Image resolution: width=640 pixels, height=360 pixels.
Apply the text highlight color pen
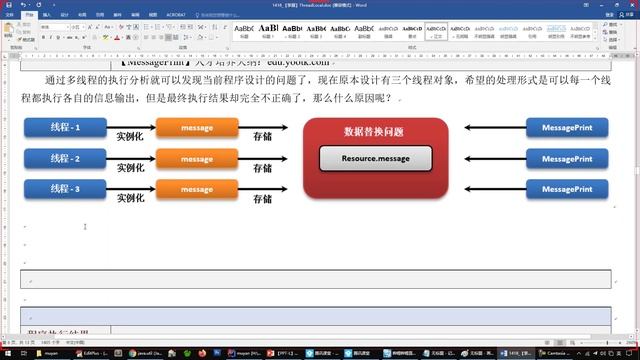(x=105, y=38)
